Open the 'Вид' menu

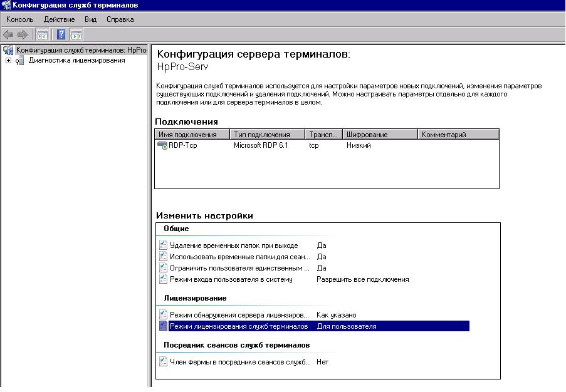[x=91, y=19]
